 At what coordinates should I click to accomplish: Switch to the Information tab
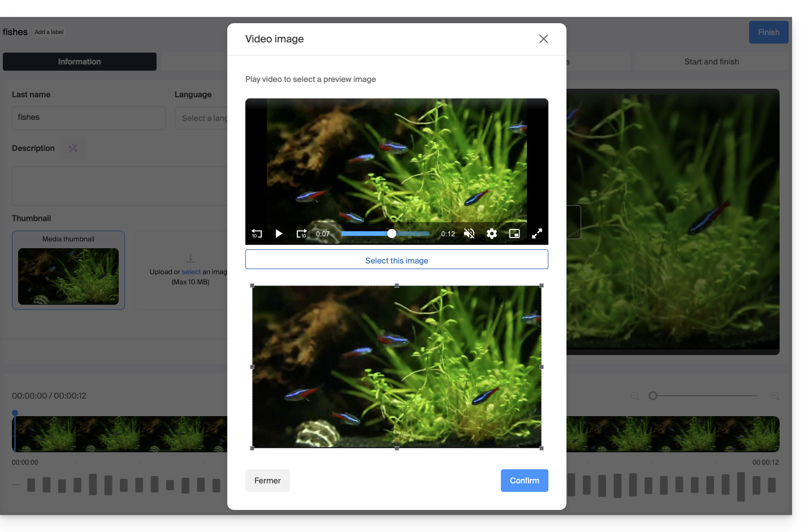pos(80,62)
